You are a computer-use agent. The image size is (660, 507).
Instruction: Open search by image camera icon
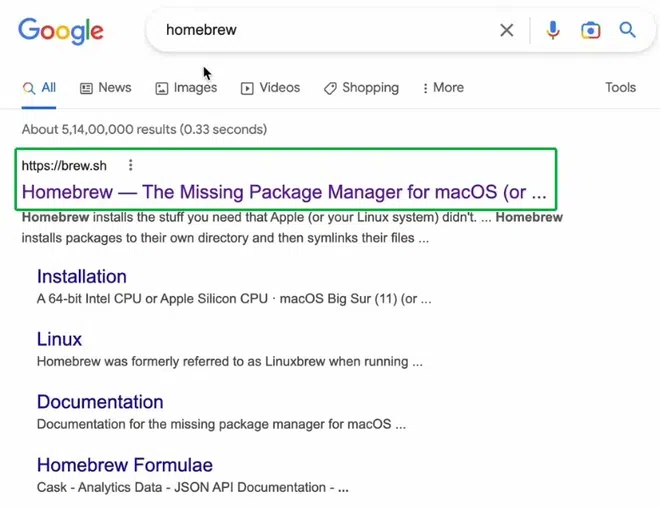591,30
